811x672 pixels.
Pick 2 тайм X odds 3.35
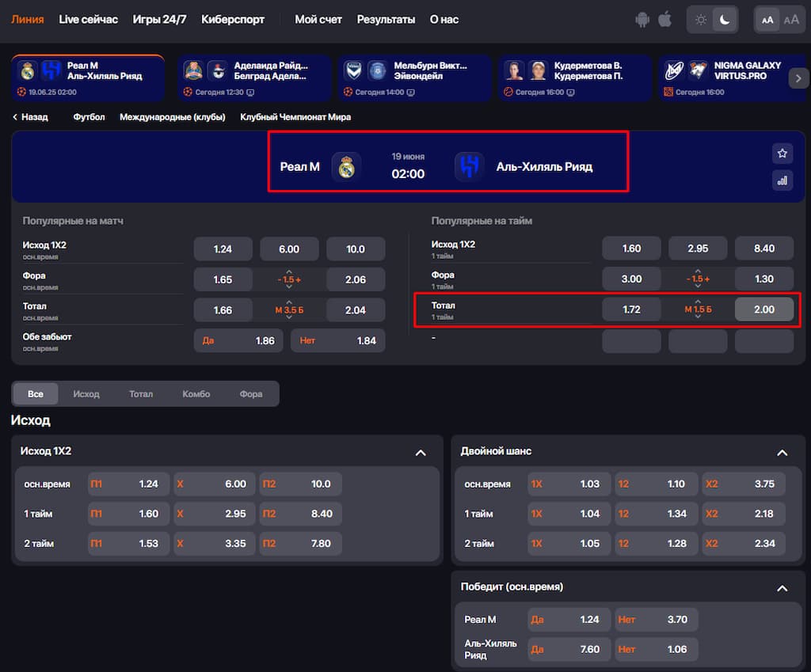[214, 543]
